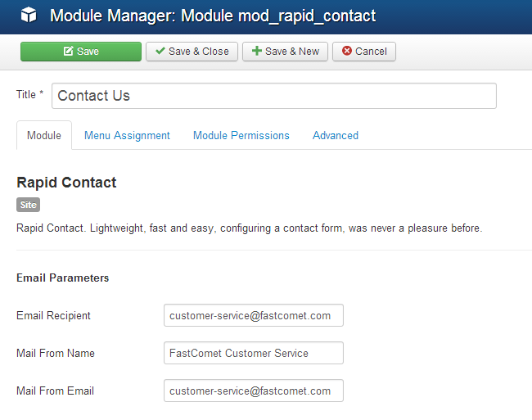Switch to the Menu Assignment tab
532x420 pixels.
tap(127, 135)
